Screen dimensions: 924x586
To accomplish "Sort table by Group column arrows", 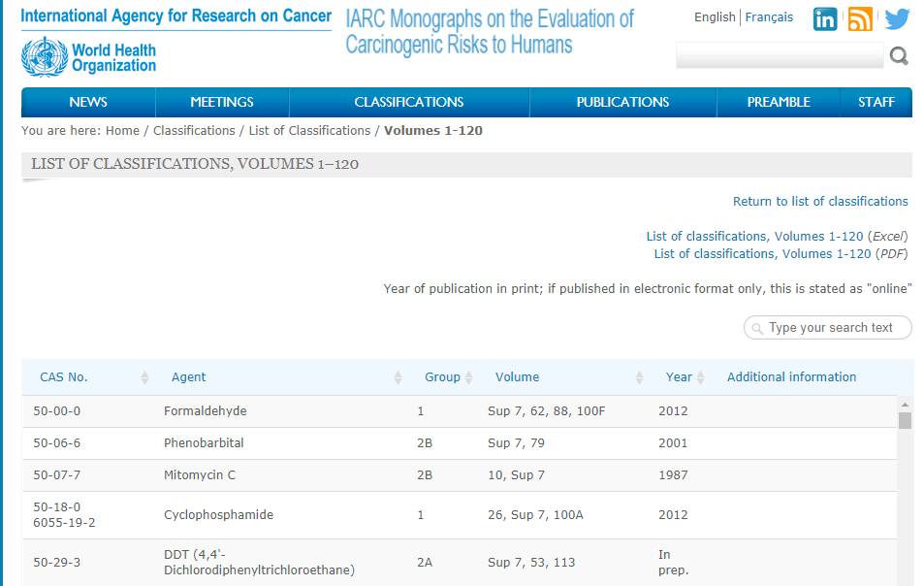I will click(x=468, y=377).
